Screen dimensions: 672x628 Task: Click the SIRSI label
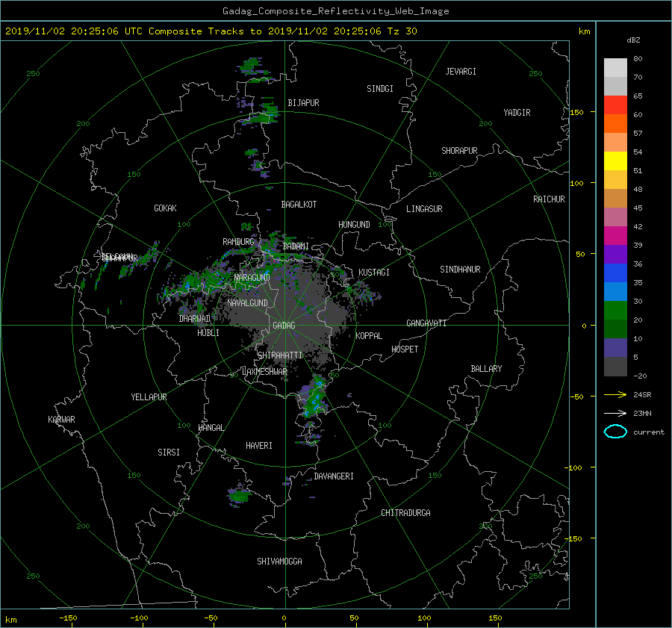169,453
